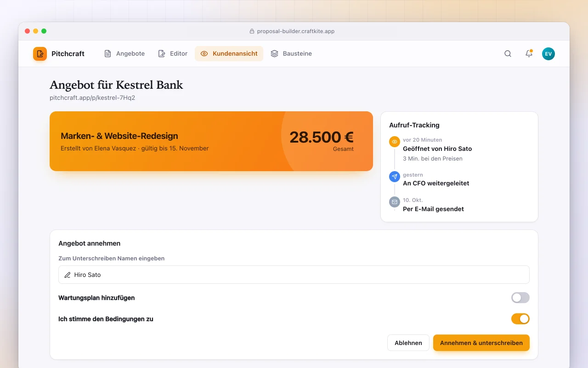Turn off the Ich stimme den Bedingungen zu switch
This screenshot has height=368, width=588.
coord(520,319)
